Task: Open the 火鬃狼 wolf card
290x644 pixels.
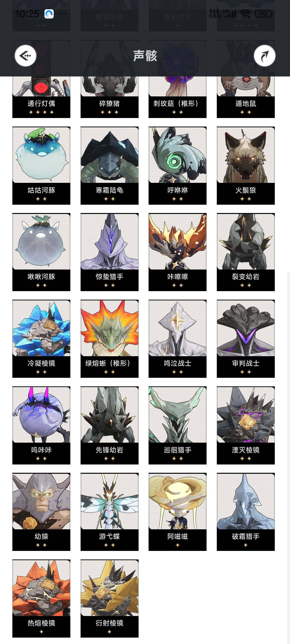Action: (246, 166)
